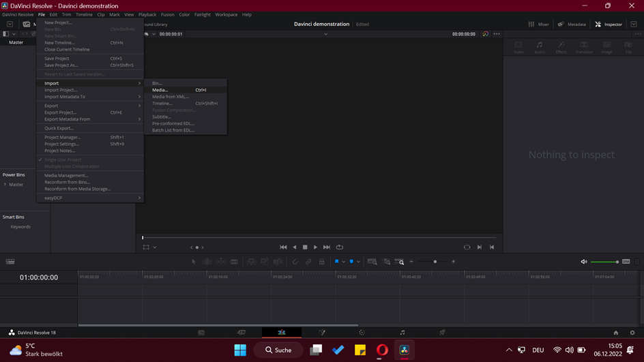
Task: Mute audio with the speaker icon
Action: [584, 262]
